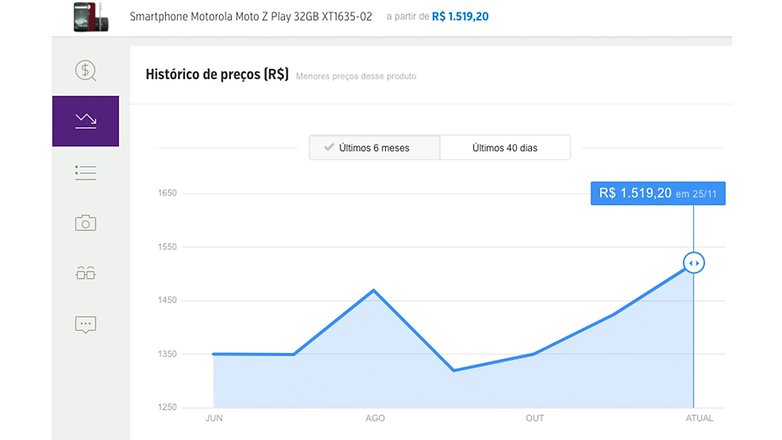
Task: Open the price search magnifier icon
Action: (x=86, y=70)
